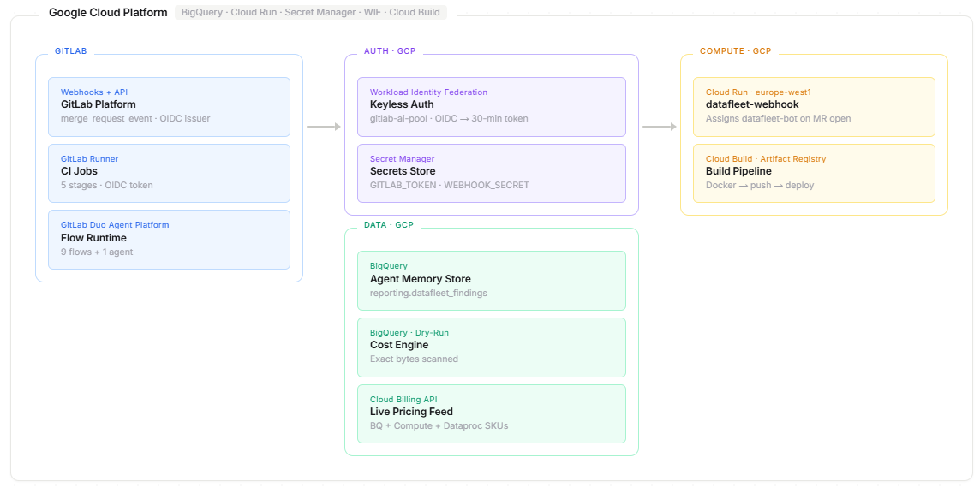Select the Agent Memory Store card

coord(491,280)
